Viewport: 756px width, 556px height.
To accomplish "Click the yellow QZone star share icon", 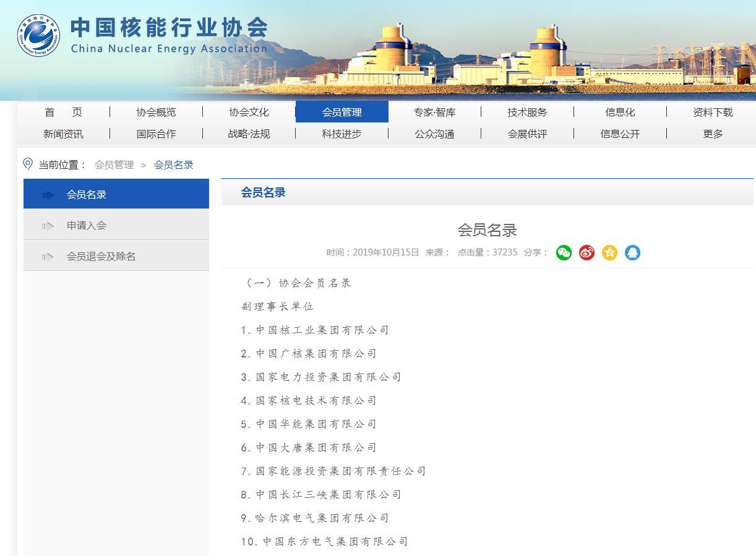I will click(609, 252).
